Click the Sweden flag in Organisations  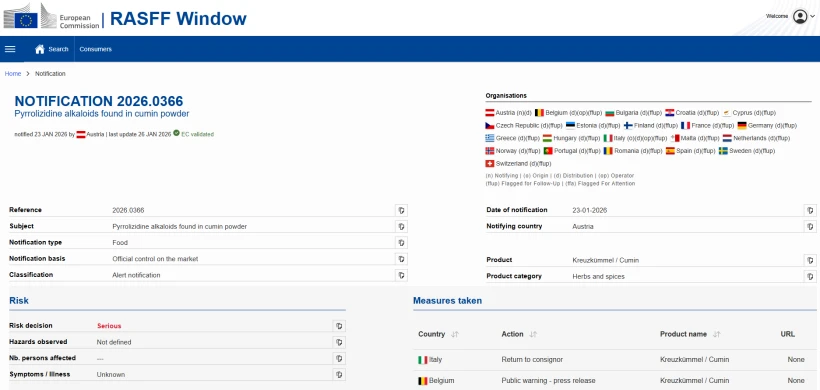coord(723,151)
